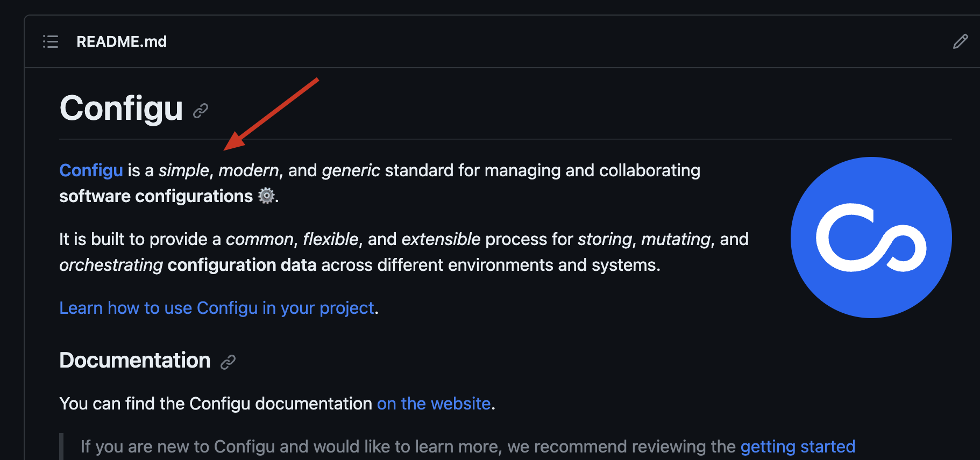Click the README.md filename label
The height and width of the screenshot is (460, 980).
coord(122,41)
